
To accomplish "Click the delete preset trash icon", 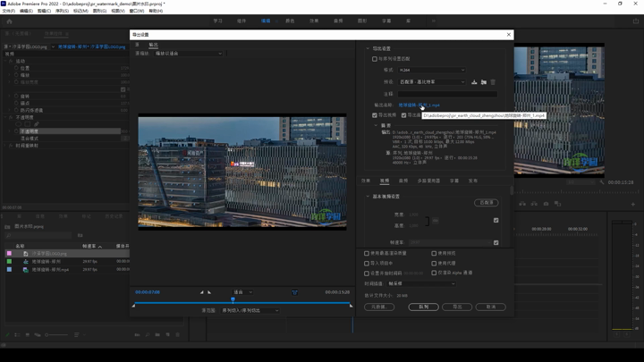I will click(x=492, y=82).
